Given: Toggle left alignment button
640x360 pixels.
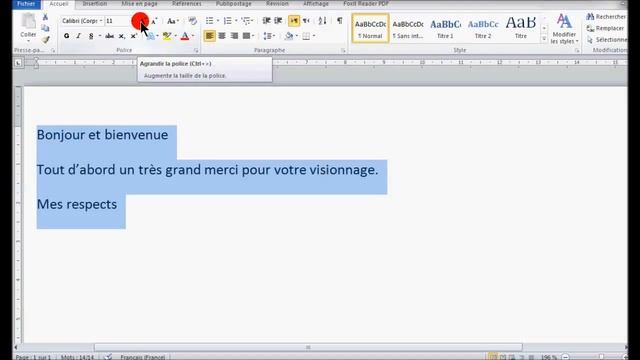Looking at the screenshot, I should click(x=209, y=36).
